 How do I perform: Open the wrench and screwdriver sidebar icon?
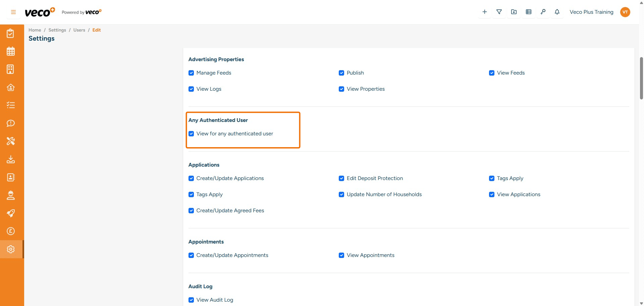pyautogui.click(x=11, y=141)
